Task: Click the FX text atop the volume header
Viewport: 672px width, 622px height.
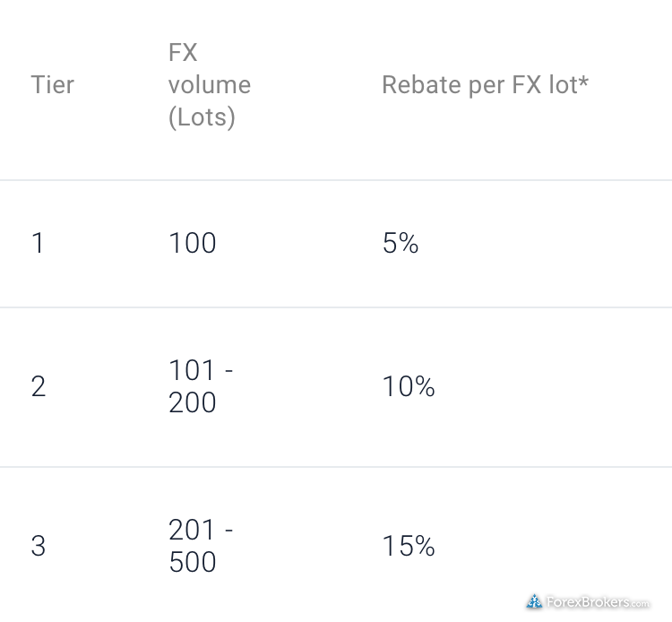Action: coord(183,52)
